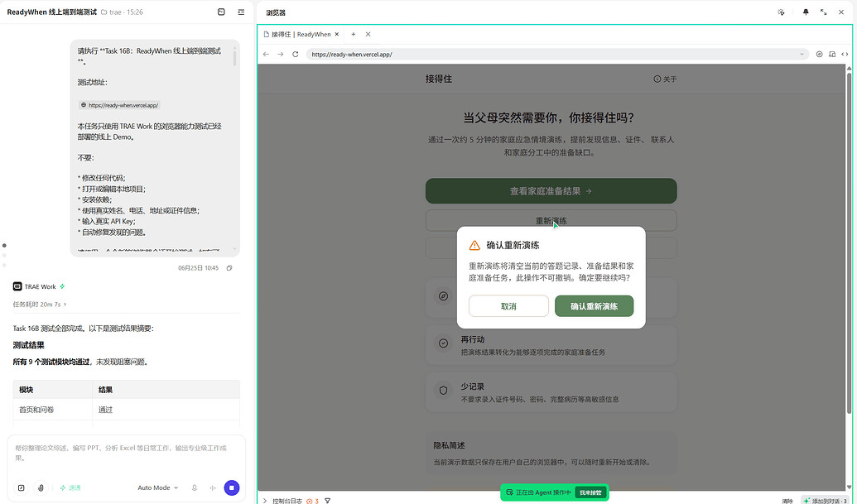
Task: Close the 接得住 | ReadyWhen tab
Action: pyautogui.click(x=337, y=34)
